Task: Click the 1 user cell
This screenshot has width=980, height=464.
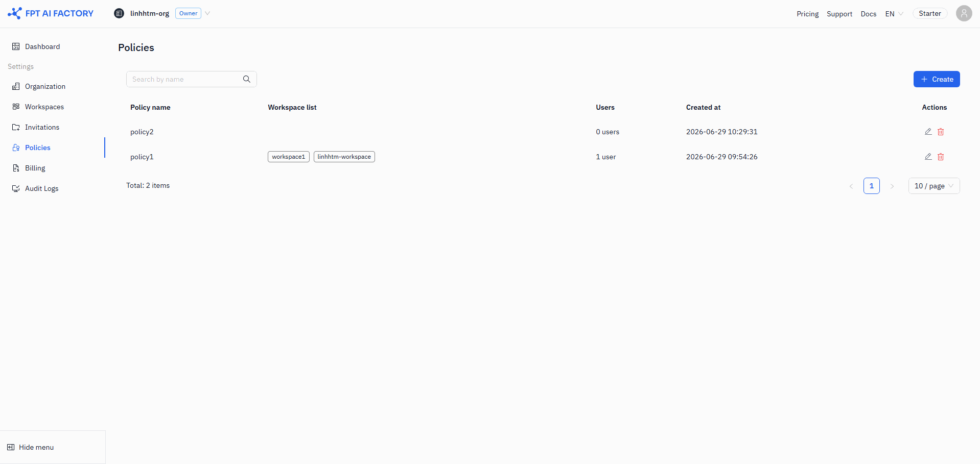Action: click(606, 157)
